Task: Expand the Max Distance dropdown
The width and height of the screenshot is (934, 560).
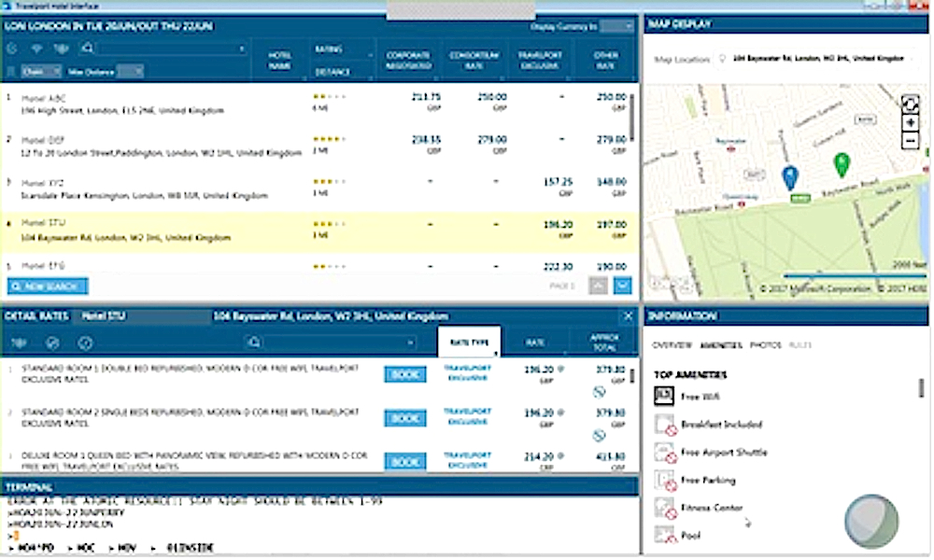Action: pos(136,71)
